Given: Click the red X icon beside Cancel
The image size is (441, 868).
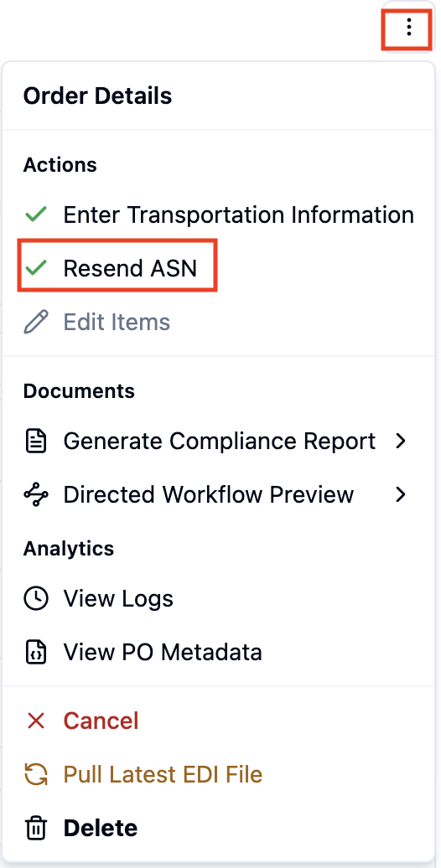Looking at the screenshot, I should tap(36, 721).
